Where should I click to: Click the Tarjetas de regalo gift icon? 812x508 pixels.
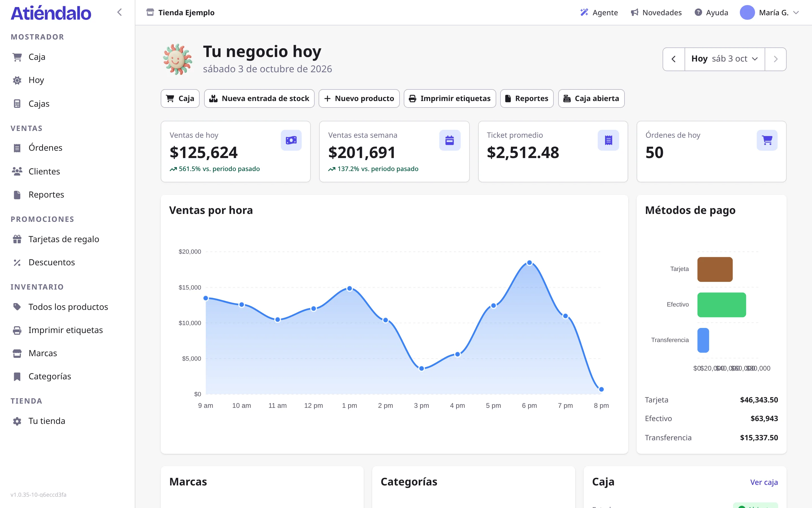click(x=17, y=239)
